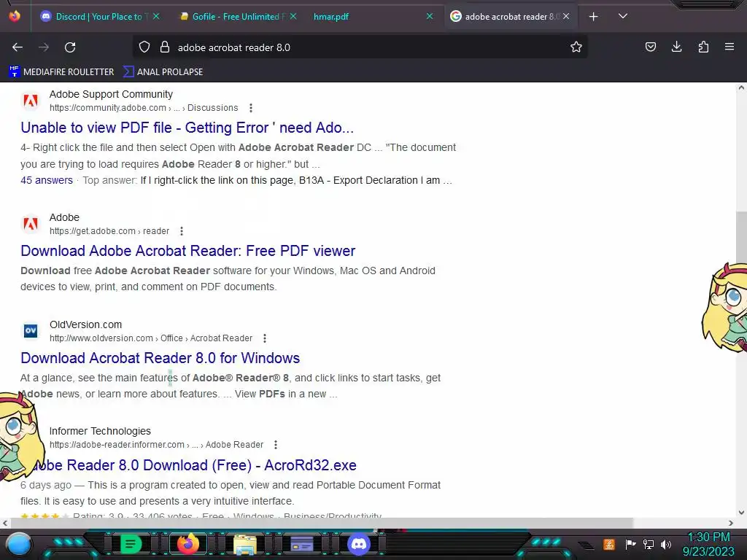The height and width of the screenshot is (560, 747).
Task: Open the MEDIAFIRE ROULETTER bookmark
Action: (61, 72)
